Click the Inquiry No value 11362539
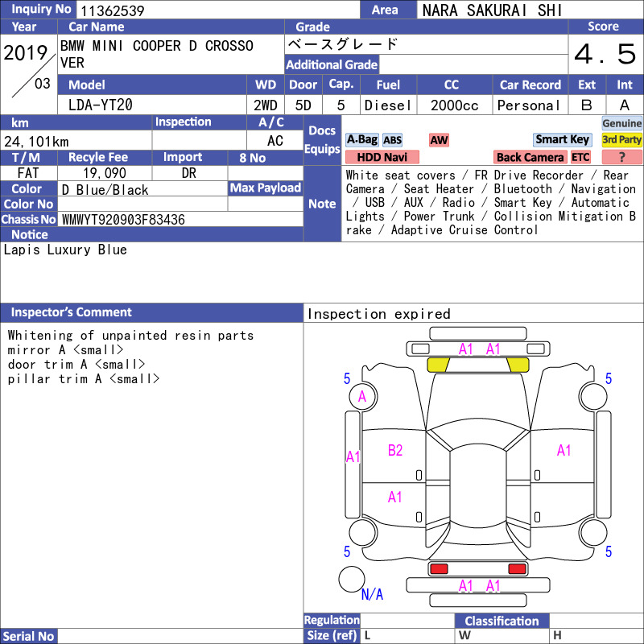The height and width of the screenshot is (644, 644). pyautogui.click(x=113, y=10)
